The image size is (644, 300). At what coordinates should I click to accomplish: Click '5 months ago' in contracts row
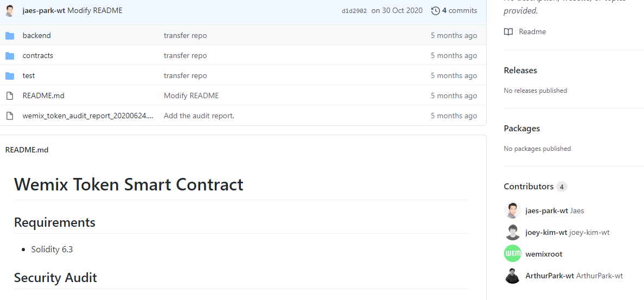454,56
